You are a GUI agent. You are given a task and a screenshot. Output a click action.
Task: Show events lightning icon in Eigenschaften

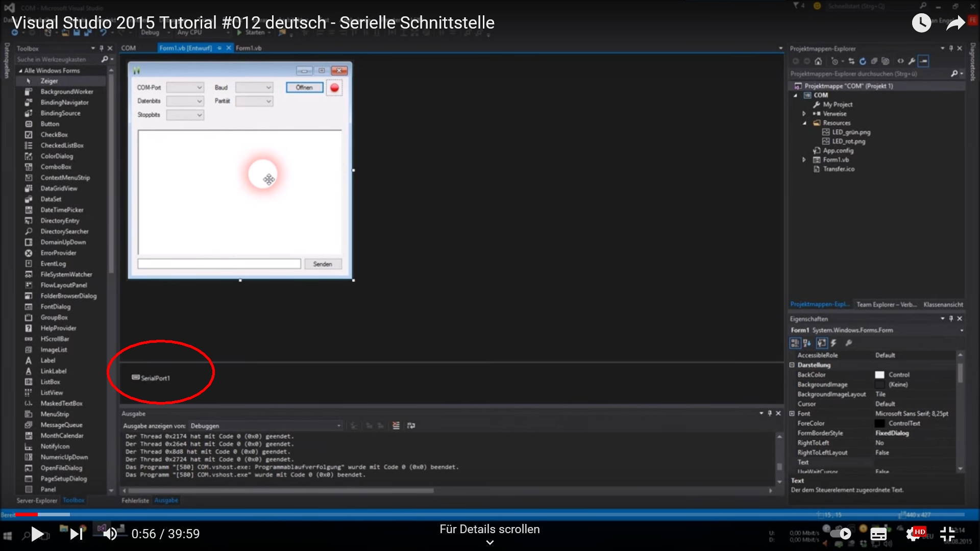834,343
